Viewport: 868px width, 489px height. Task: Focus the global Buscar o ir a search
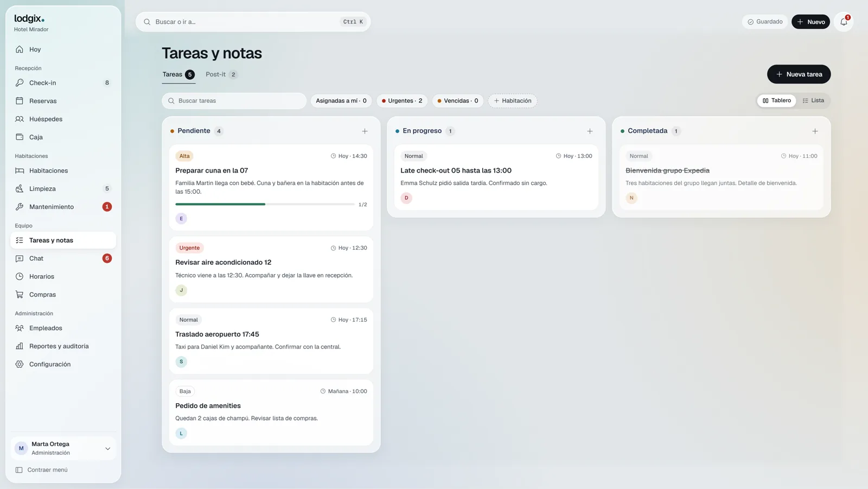(253, 22)
